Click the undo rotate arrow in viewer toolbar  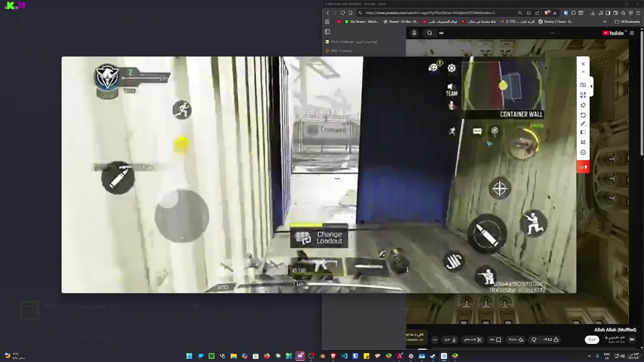point(583,115)
